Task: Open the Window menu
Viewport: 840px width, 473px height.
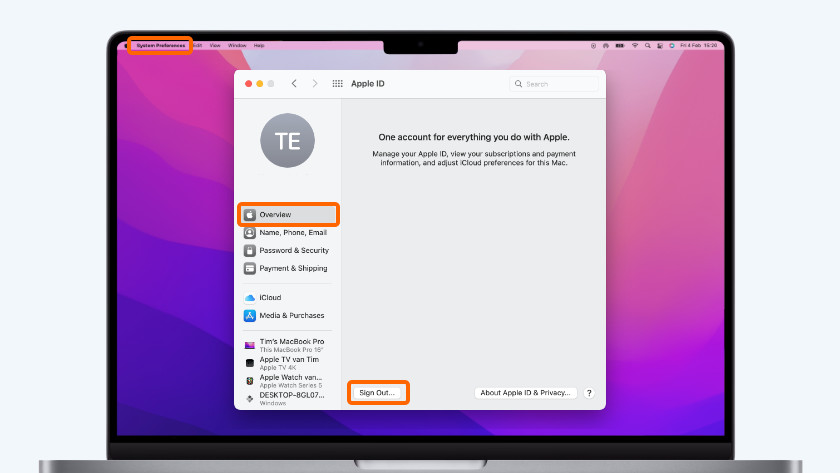Action: click(237, 46)
